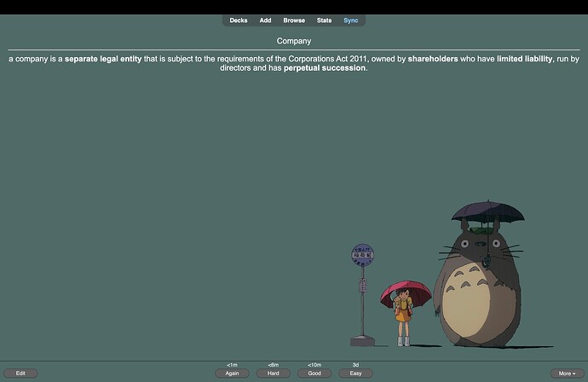Image resolution: width=588 pixels, height=382 pixels.
Task: Click the bold text 'separate legal entity'
Action: click(103, 59)
